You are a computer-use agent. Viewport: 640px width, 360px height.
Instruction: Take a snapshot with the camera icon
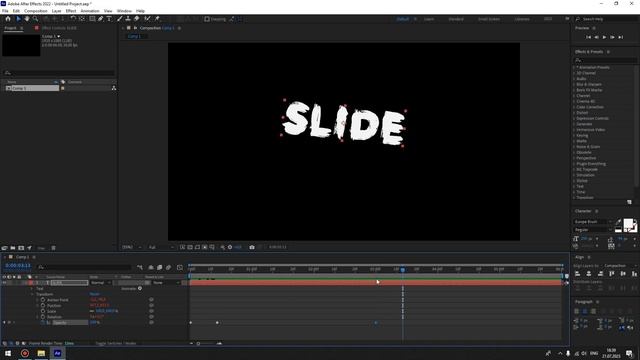(x=252, y=247)
